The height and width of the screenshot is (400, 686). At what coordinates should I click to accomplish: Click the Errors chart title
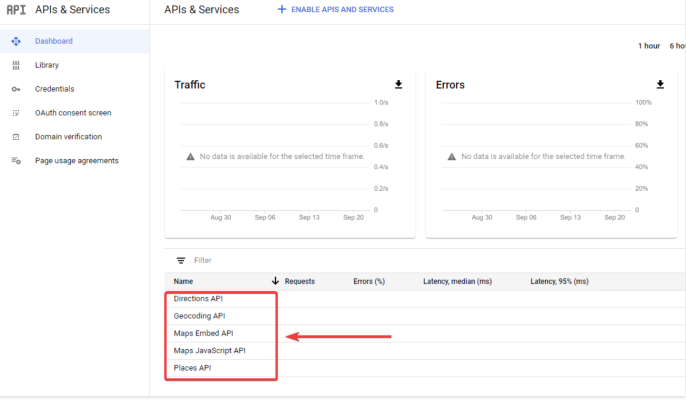pos(450,85)
